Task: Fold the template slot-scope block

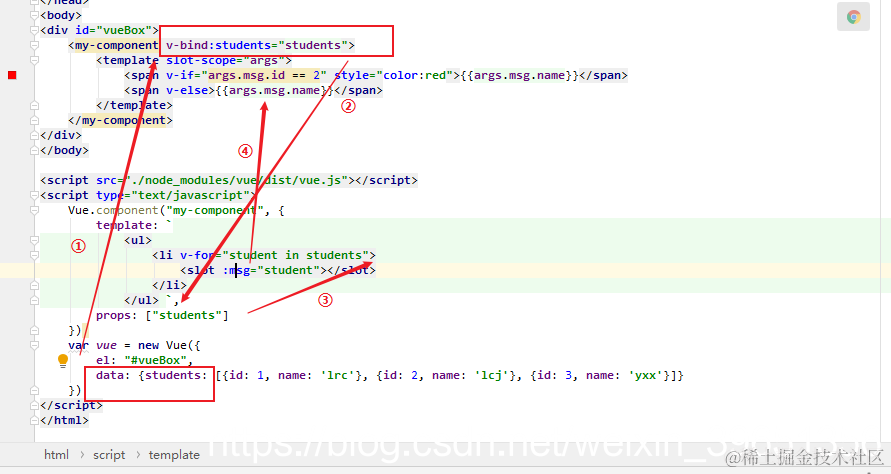Action: pyautogui.click(x=34, y=60)
